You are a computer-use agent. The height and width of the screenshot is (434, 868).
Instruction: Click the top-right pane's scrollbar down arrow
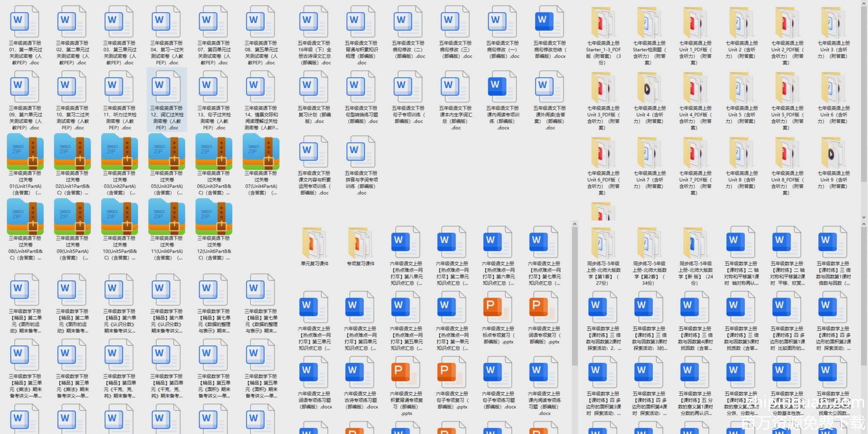coord(864,217)
